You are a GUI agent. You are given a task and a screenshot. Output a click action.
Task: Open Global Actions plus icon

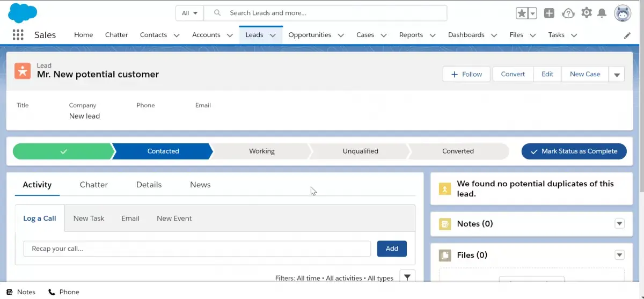[549, 13]
